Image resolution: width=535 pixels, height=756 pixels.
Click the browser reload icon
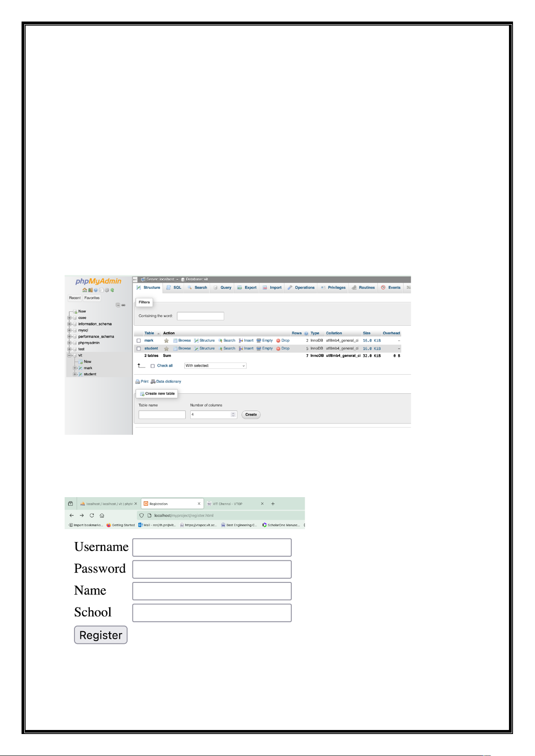tap(92, 516)
